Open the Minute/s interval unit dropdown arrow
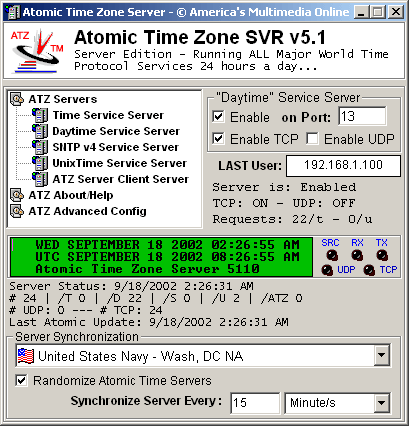Viewport: 409px width, 426px height. [382, 403]
